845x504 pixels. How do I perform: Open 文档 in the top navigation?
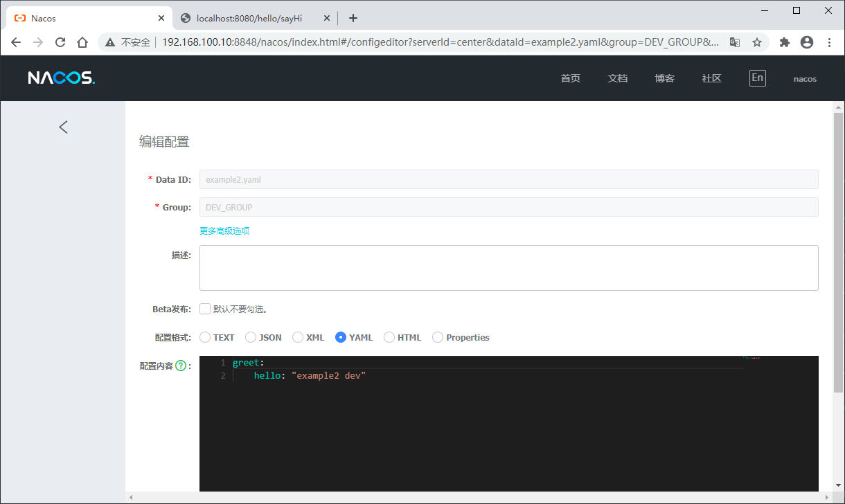pos(618,78)
